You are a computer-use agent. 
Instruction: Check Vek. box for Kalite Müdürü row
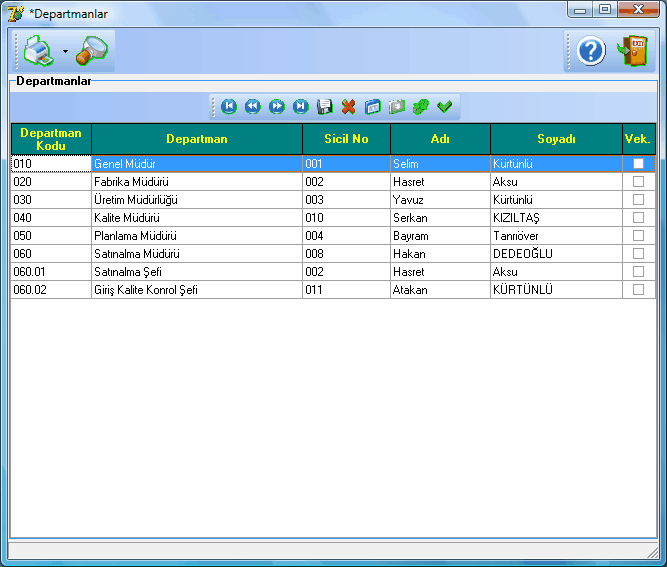coord(638,217)
